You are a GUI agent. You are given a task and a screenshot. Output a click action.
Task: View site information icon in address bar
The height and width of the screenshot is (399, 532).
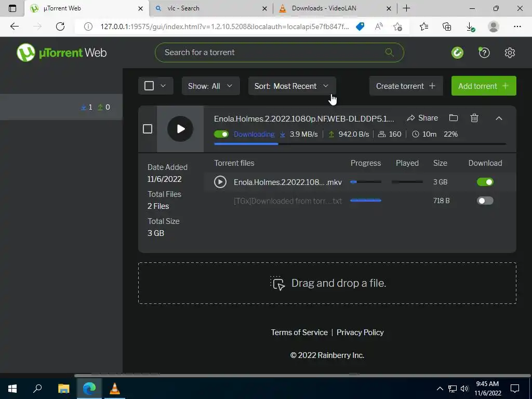88,26
